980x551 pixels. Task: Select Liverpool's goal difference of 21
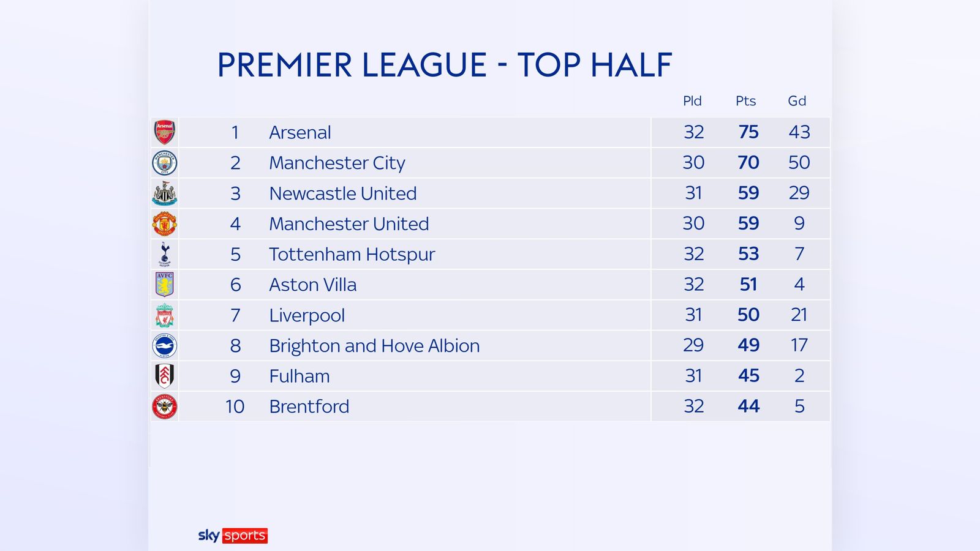[799, 315]
